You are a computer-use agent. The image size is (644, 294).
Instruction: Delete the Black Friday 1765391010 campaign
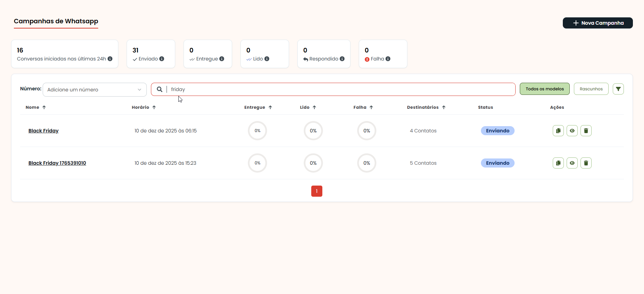(x=586, y=163)
